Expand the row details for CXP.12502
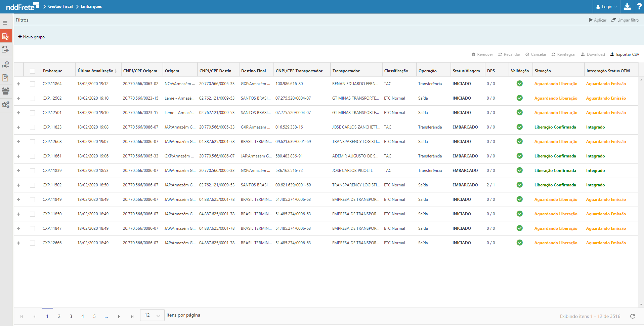 point(18,98)
